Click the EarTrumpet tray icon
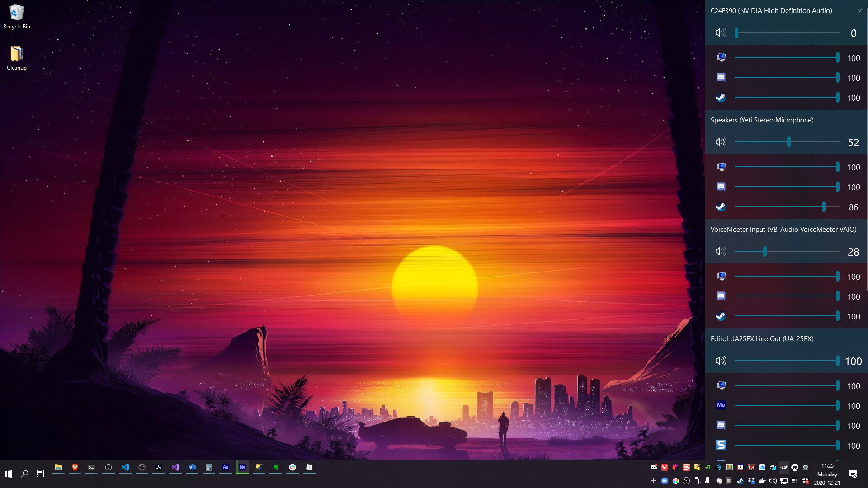868x488 pixels. coord(784,467)
